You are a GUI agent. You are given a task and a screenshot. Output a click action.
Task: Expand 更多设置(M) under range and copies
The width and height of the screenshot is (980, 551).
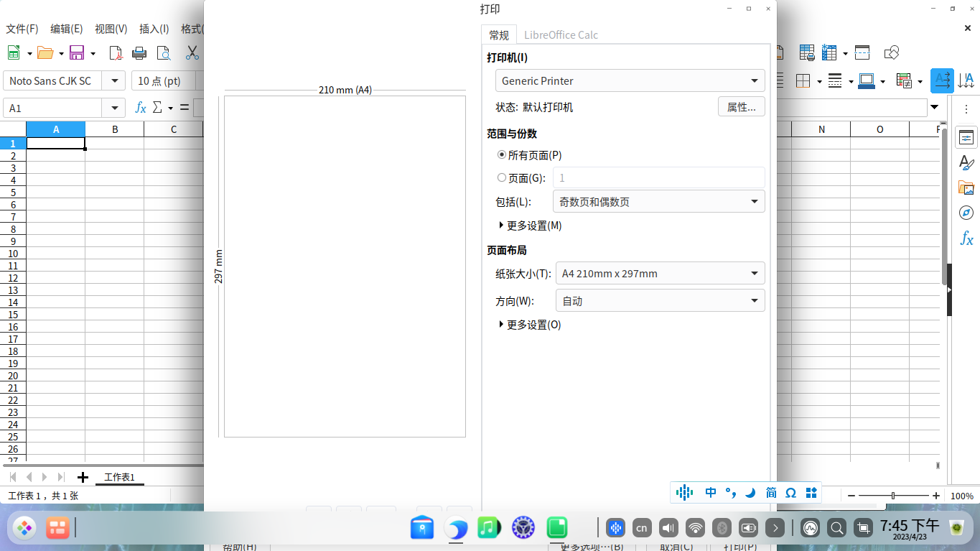tap(530, 226)
